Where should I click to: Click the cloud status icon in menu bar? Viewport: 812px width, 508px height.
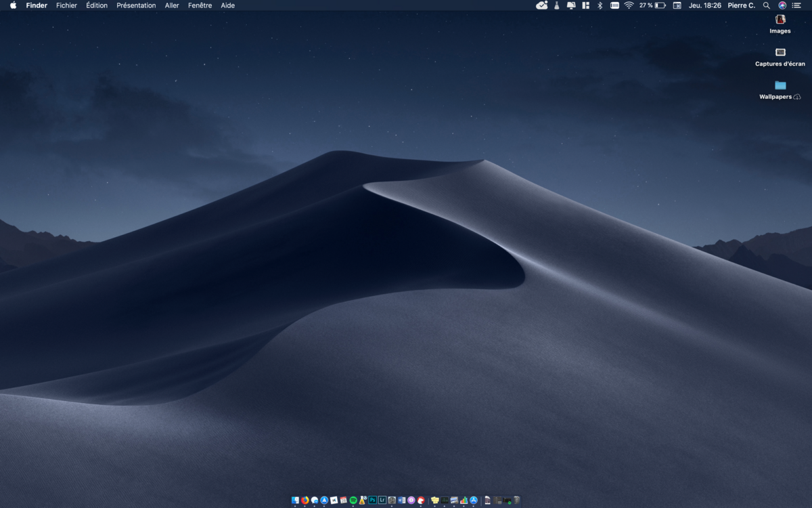pos(542,5)
